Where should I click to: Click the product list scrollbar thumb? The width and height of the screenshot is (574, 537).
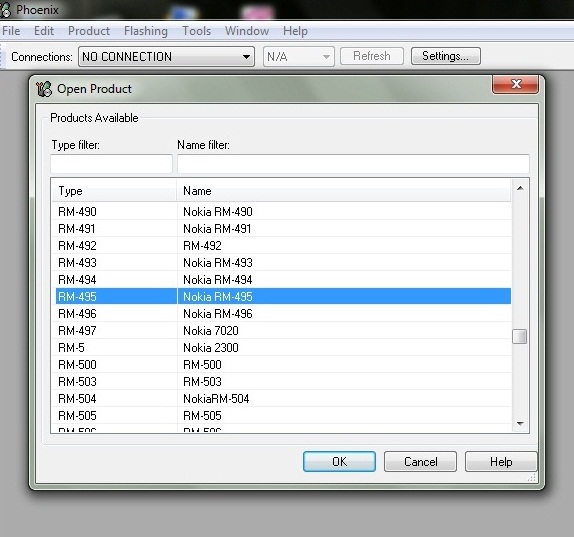tap(520, 336)
